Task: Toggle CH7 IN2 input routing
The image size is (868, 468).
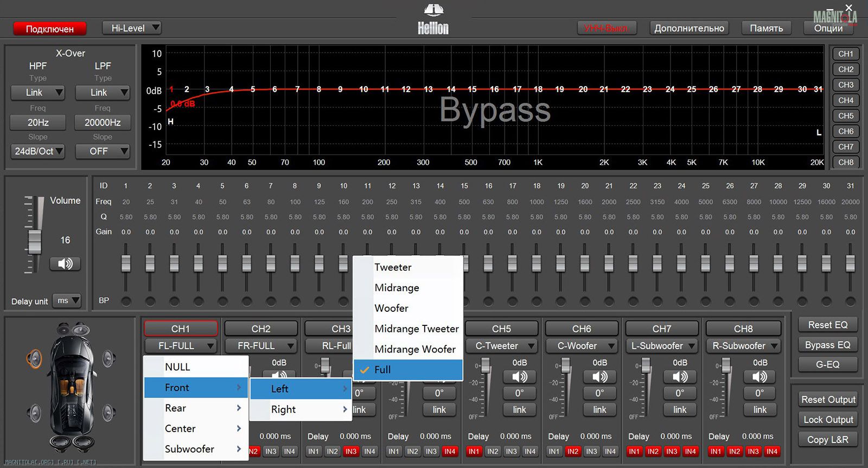Action: pyautogui.click(x=653, y=451)
